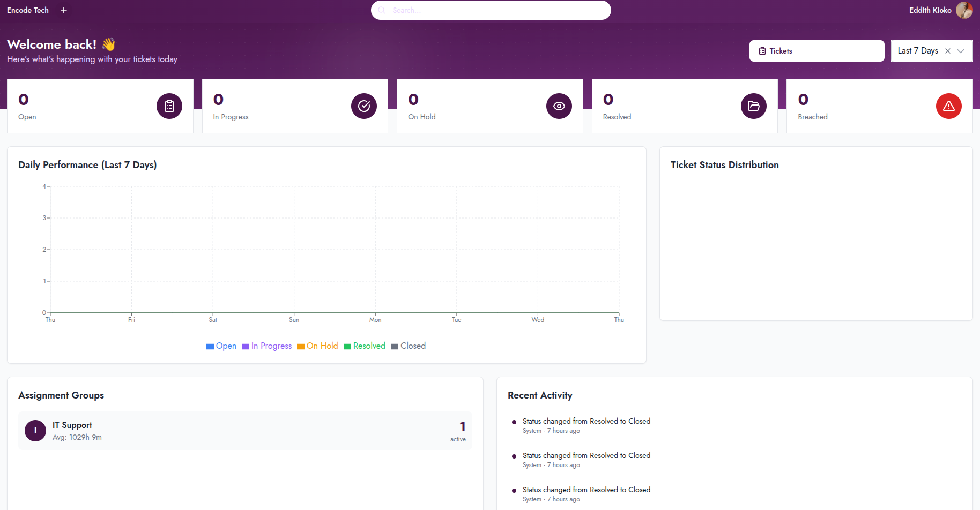Click the search magnifier icon
Image resolution: width=980 pixels, height=510 pixels.
[x=382, y=10]
